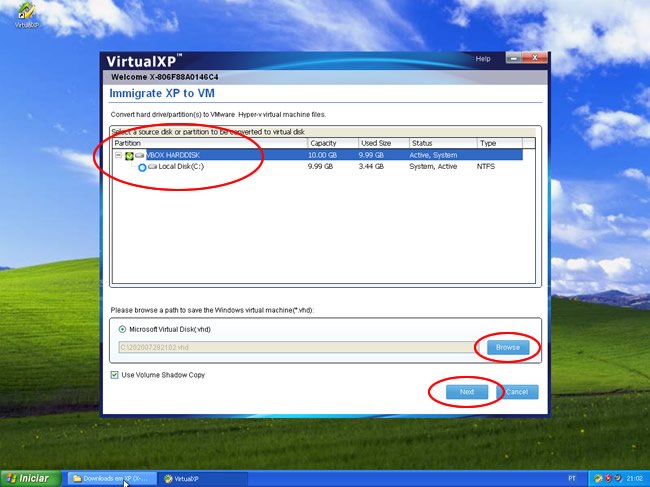Collapse the VBOX HARDDISK tree node
Viewport: 650px width, 487px height.
click(118, 155)
